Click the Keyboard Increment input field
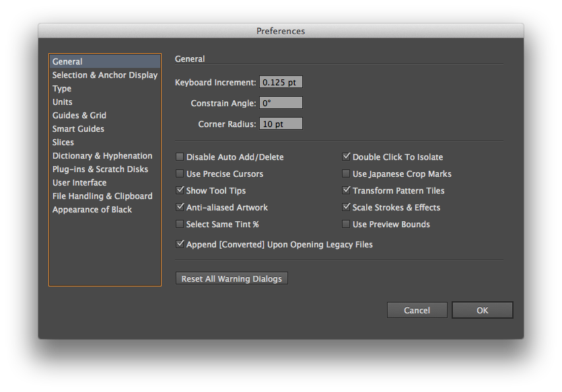562x392 pixels. [x=281, y=82]
